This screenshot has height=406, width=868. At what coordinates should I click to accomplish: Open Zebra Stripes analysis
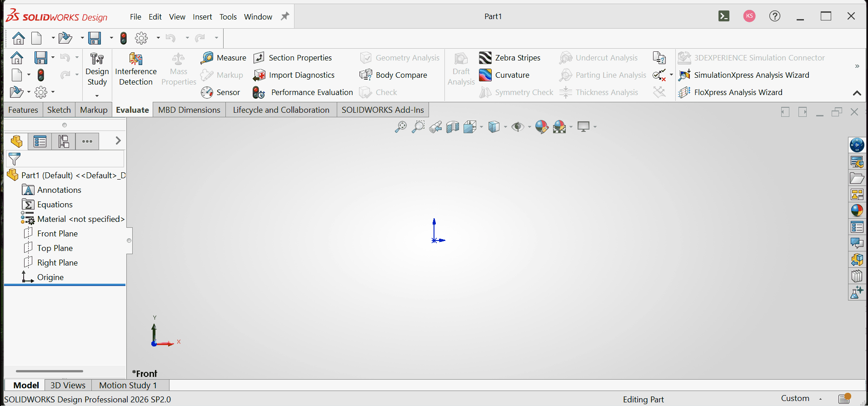[x=509, y=58]
